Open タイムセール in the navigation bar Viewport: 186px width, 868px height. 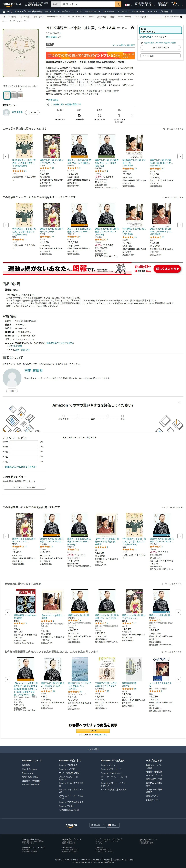coord(109,11)
